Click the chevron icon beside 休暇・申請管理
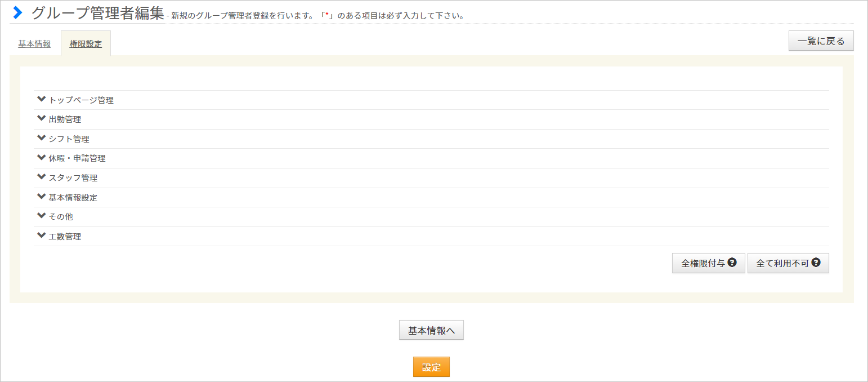Screen dimensions: 868x382 41,158
